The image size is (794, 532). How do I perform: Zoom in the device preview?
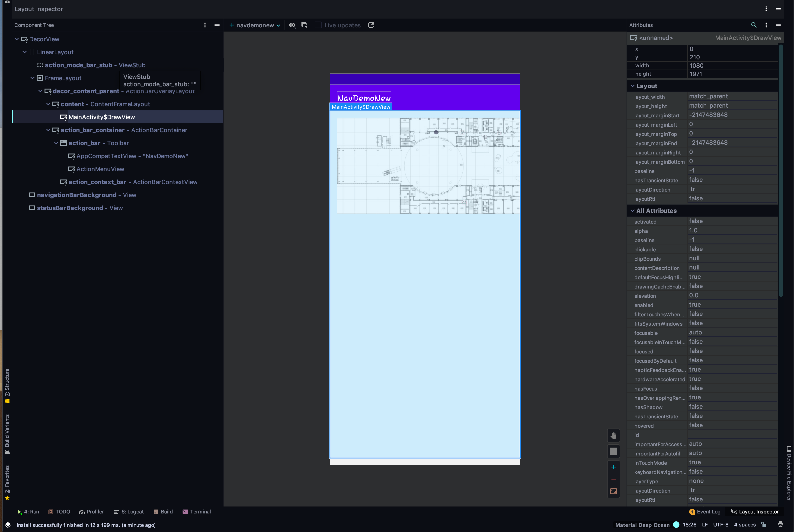pos(613,467)
